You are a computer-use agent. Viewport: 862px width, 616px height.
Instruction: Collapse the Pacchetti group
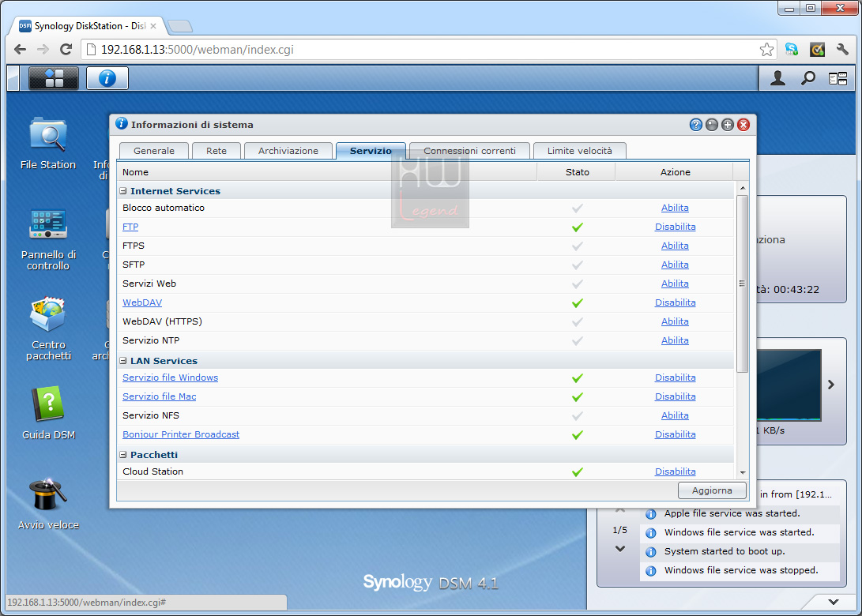[x=123, y=454]
